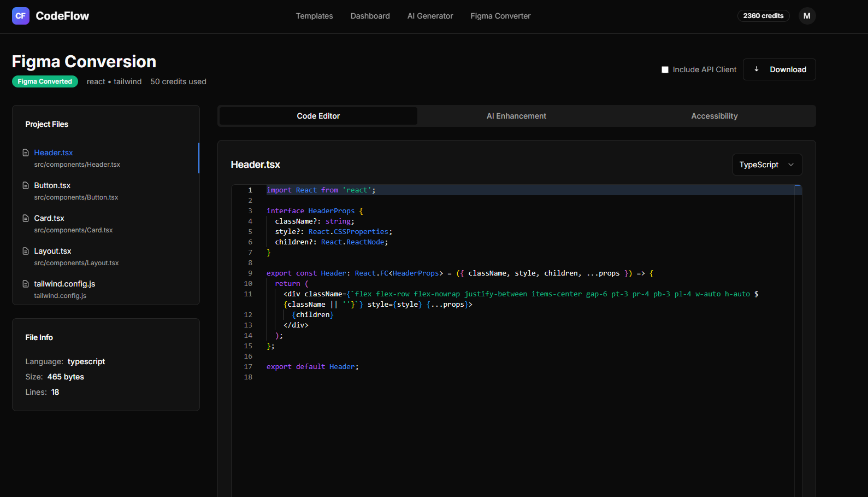This screenshot has width=868, height=497.
Task: Select the Code Editor tab
Action: pos(318,116)
